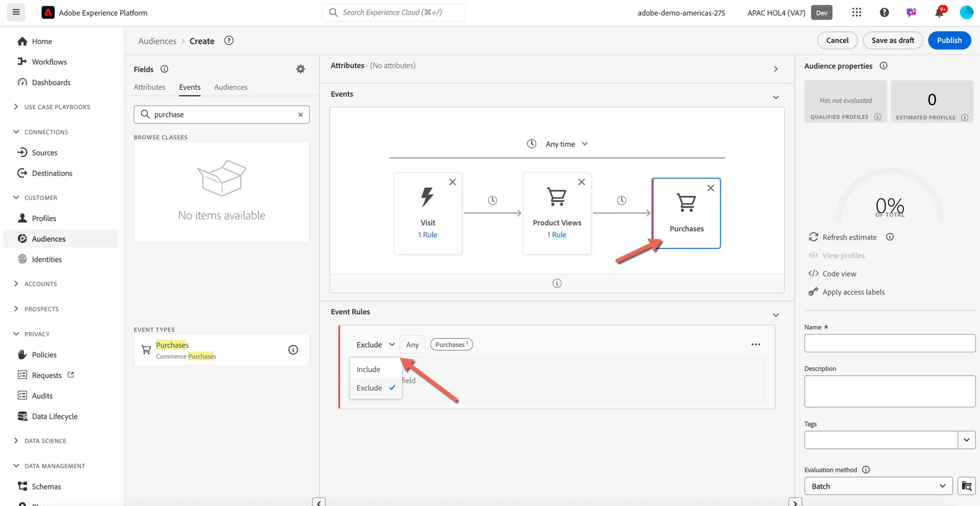The image size is (980, 506).
Task: Open the three-dot menu in Event Rules
Action: [x=756, y=344]
